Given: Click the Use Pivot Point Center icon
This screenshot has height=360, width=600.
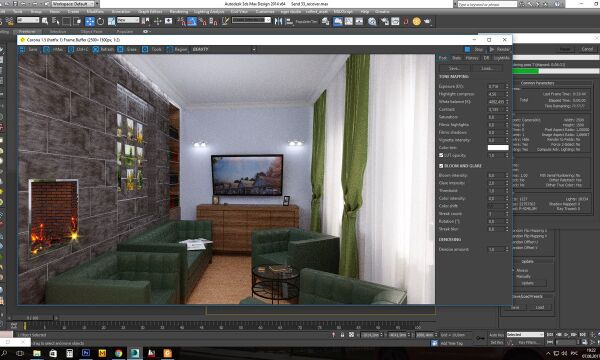Looking at the screenshot, I should coord(145,21).
